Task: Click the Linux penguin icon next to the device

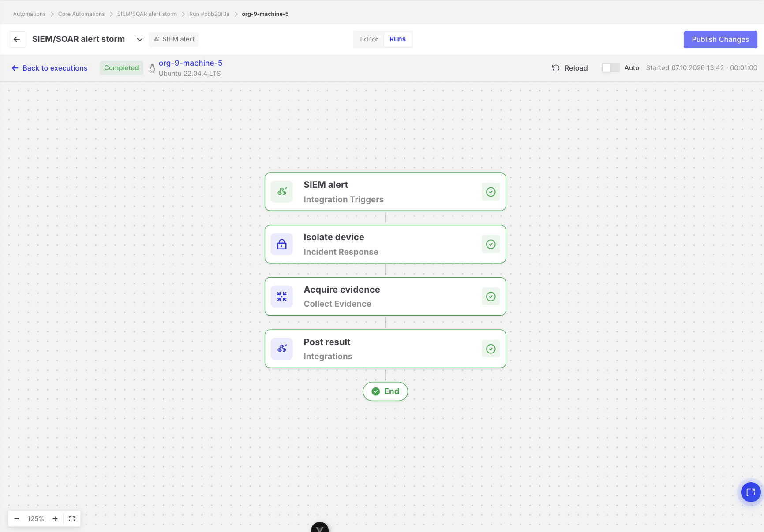Action: click(x=152, y=68)
